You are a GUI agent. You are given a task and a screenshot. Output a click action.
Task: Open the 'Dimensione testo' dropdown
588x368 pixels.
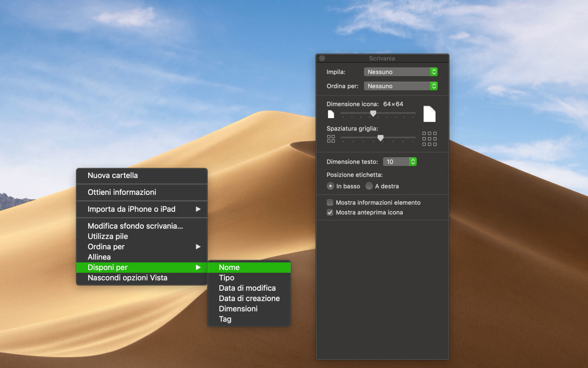[399, 162]
